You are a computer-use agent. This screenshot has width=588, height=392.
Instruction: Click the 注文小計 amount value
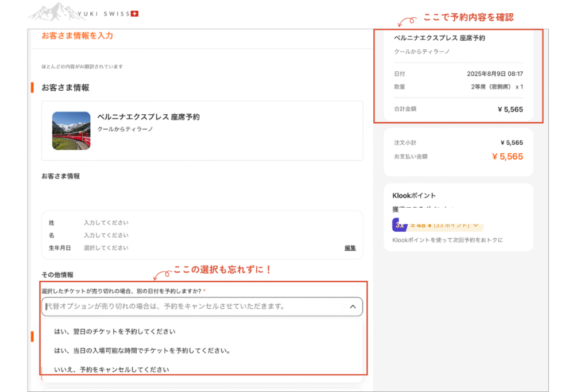tap(512, 143)
